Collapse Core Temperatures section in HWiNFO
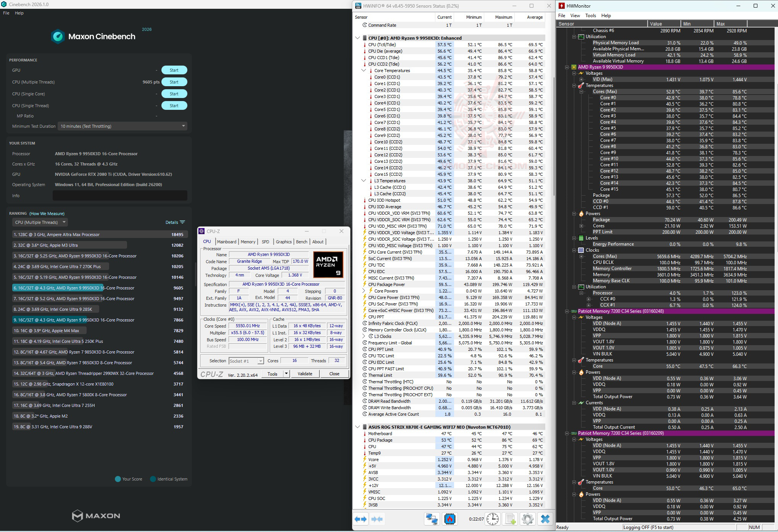 (364, 71)
